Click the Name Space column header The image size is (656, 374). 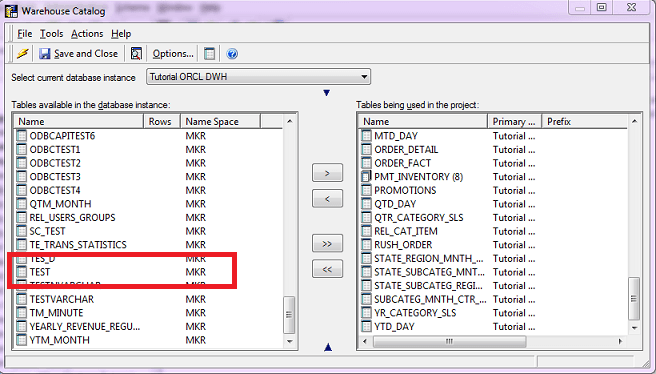coord(220,121)
